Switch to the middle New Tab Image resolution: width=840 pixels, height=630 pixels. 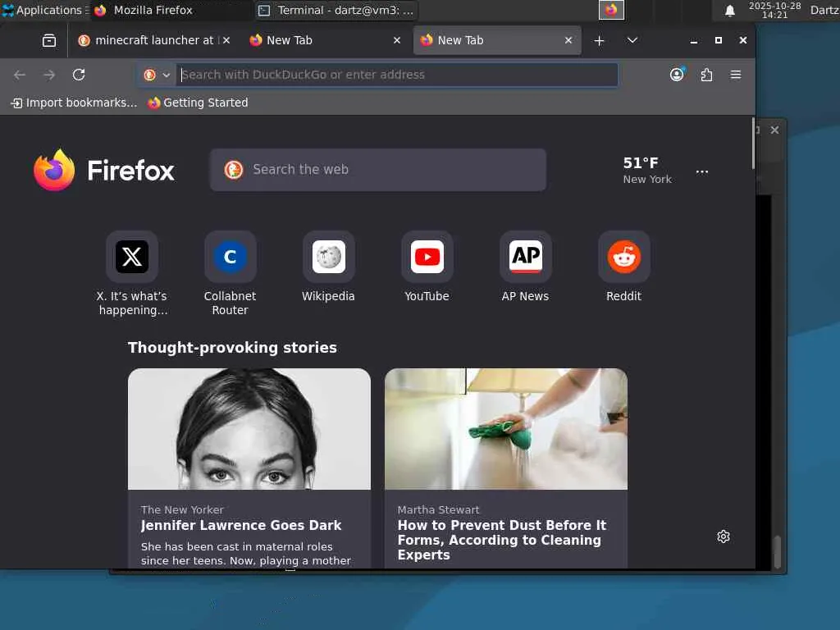tap(324, 40)
